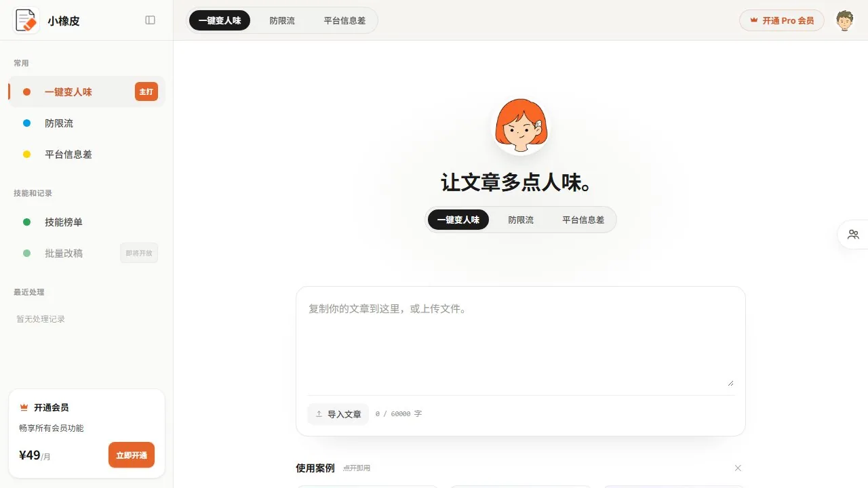Close the 使用案例 section with the X
This screenshot has height=488, width=868.
pyautogui.click(x=738, y=468)
